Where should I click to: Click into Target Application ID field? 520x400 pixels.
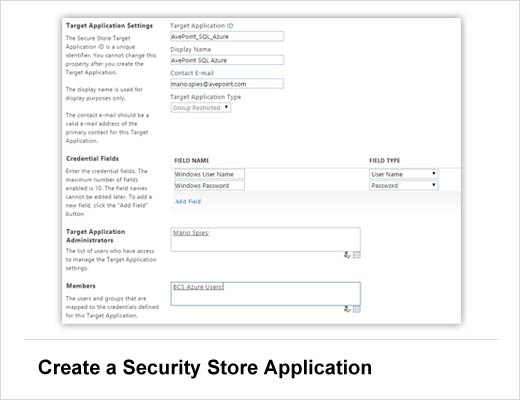(x=227, y=36)
